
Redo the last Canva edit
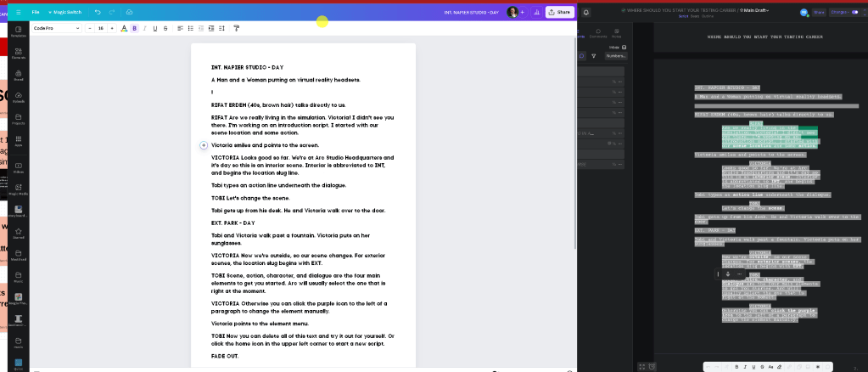tap(112, 12)
